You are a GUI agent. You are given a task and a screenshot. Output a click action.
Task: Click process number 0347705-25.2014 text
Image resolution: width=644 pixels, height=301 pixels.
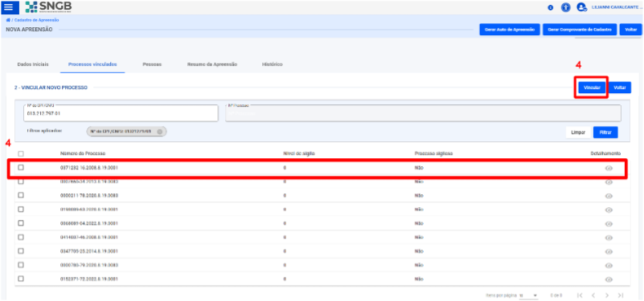[x=89, y=251]
